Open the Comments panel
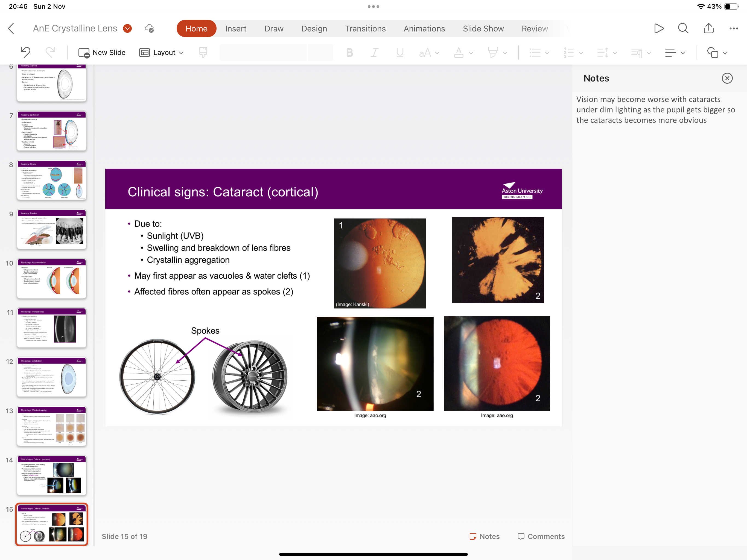This screenshot has height=560, width=747. [x=541, y=536]
